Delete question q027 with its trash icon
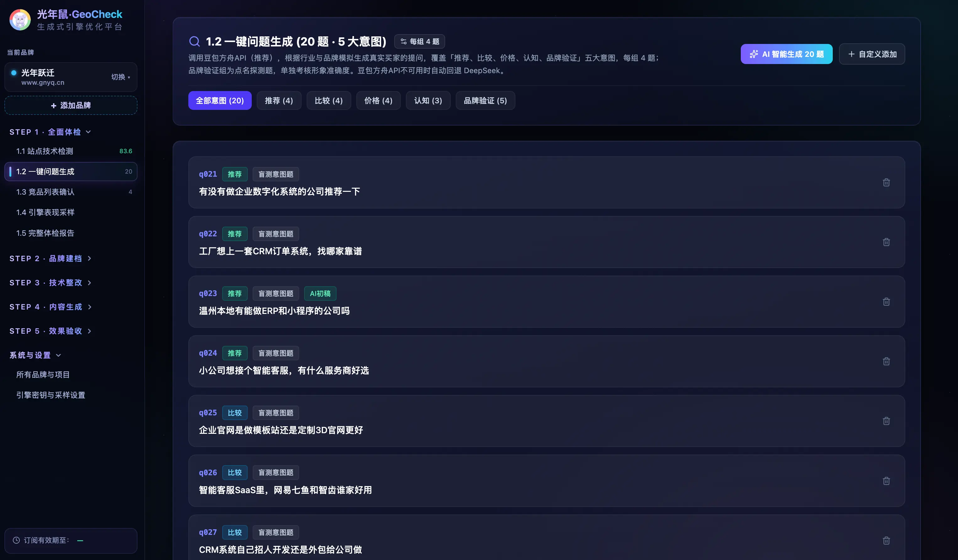Viewport: 958px width, 560px height. (x=886, y=541)
